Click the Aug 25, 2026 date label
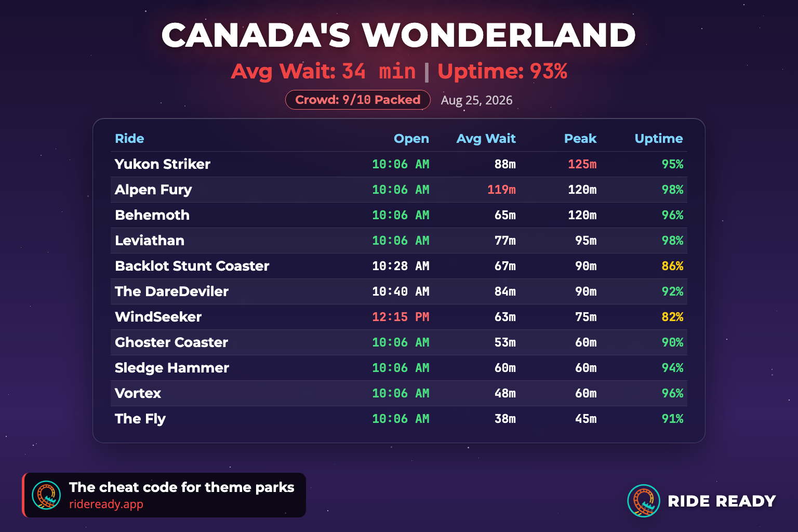Viewport: 798px width, 532px height. (476, 100)
